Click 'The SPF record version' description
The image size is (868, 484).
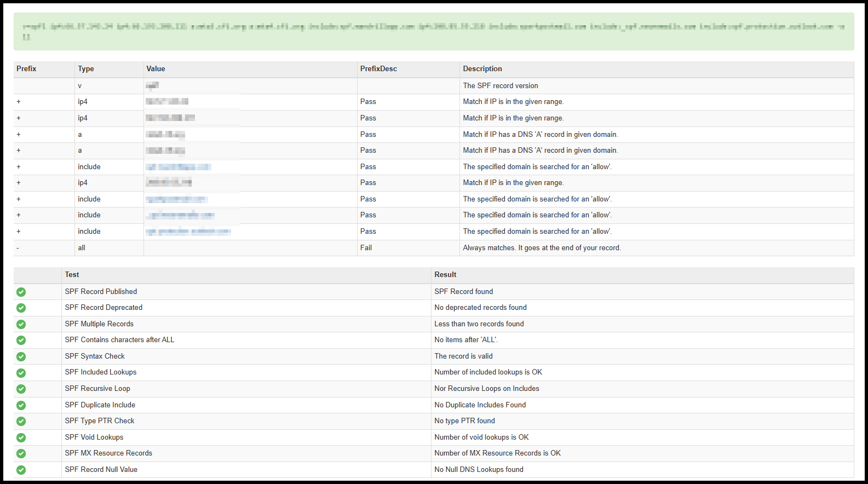coord(501,85)
